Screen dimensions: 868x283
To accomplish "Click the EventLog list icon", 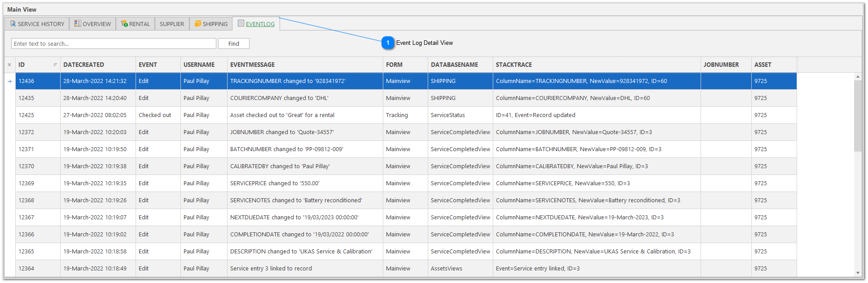I will click(241, 23).
